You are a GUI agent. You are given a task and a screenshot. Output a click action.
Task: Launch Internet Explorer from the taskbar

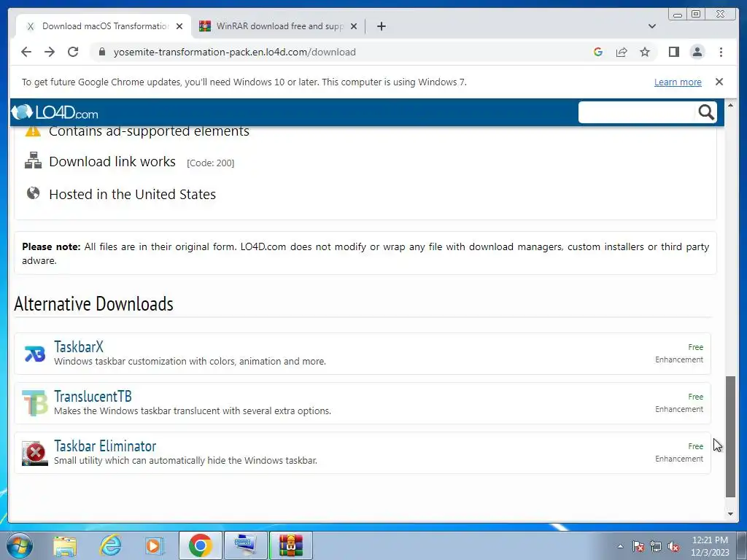pyautogui.click(x=110, y=545)
